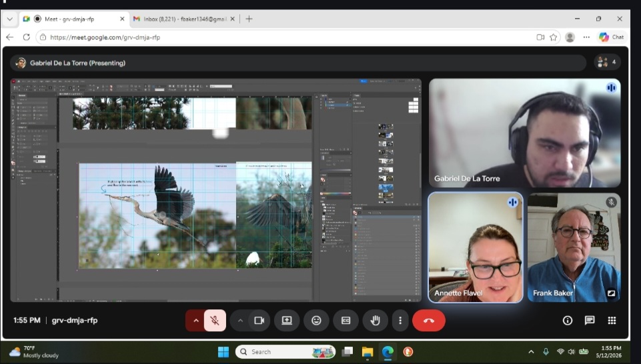Switch to the Gmail Inbox tab

pos(184,19)
